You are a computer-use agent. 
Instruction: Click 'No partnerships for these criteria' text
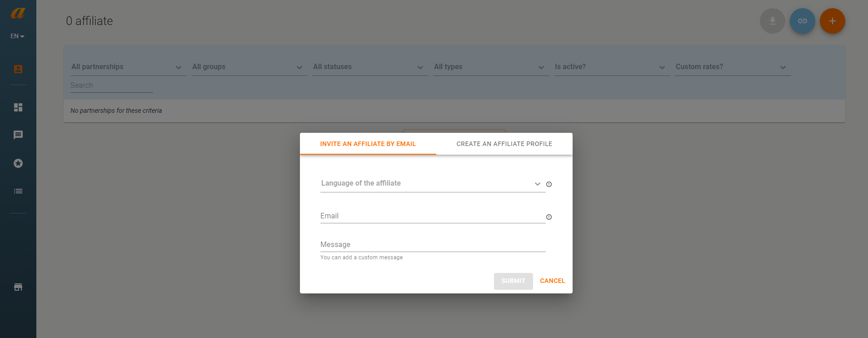(116, 111)
